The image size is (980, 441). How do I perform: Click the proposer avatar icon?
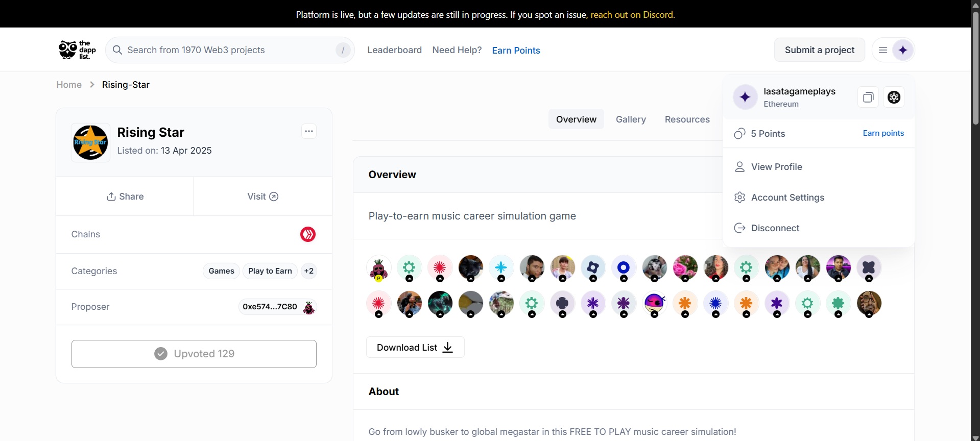click(x=309, y=307)
